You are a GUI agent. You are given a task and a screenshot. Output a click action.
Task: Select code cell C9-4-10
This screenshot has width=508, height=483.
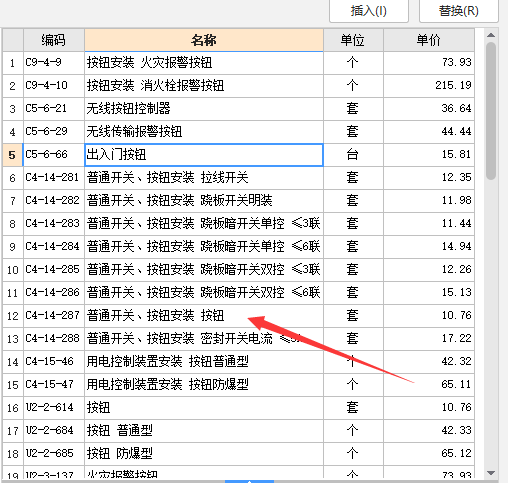pos(54,86)
